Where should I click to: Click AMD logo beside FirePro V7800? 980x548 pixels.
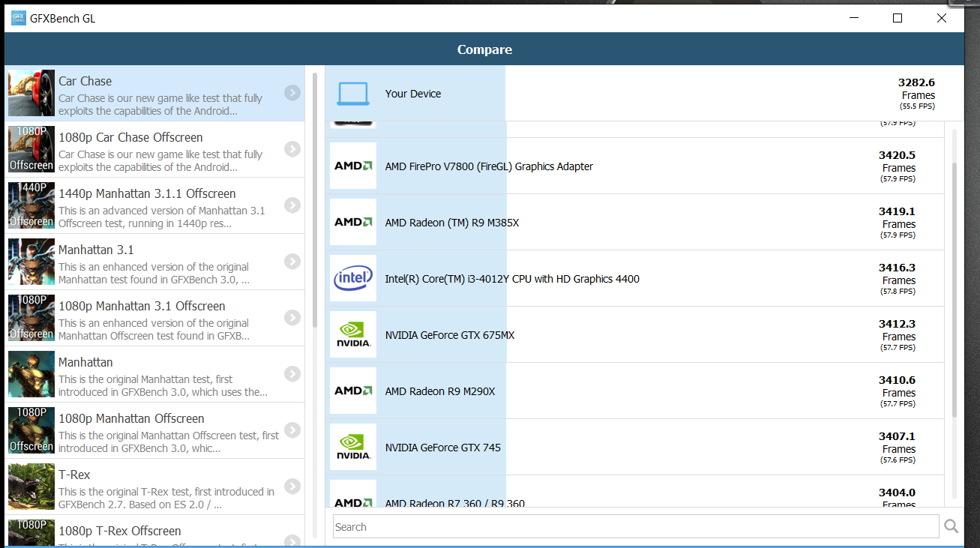pyautogui.click(x=353, y=166)
